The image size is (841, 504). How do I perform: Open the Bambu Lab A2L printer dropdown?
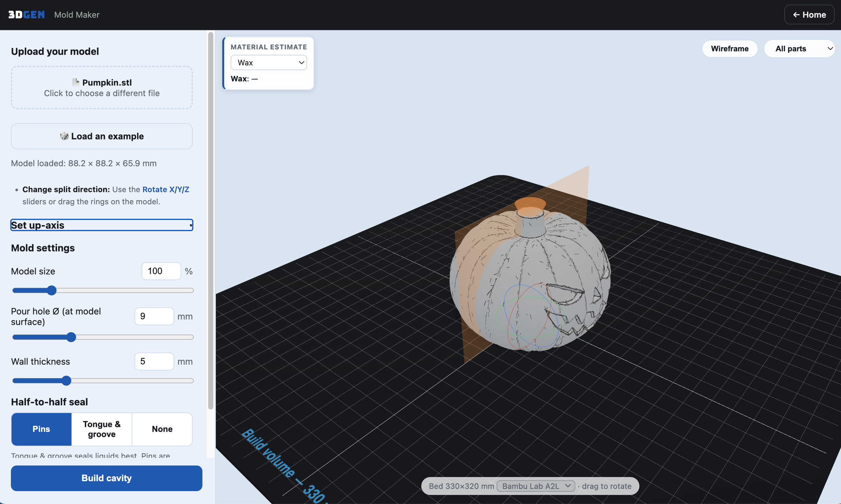tap(536, 486)
